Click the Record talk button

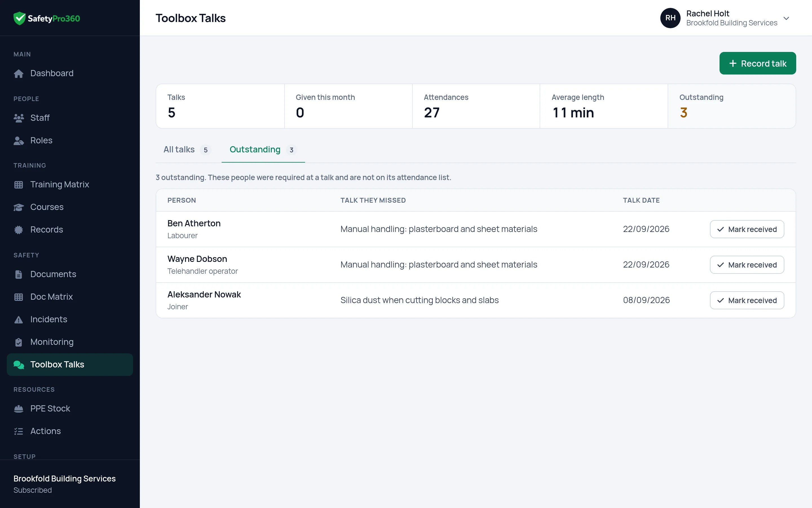coord(758,63)
